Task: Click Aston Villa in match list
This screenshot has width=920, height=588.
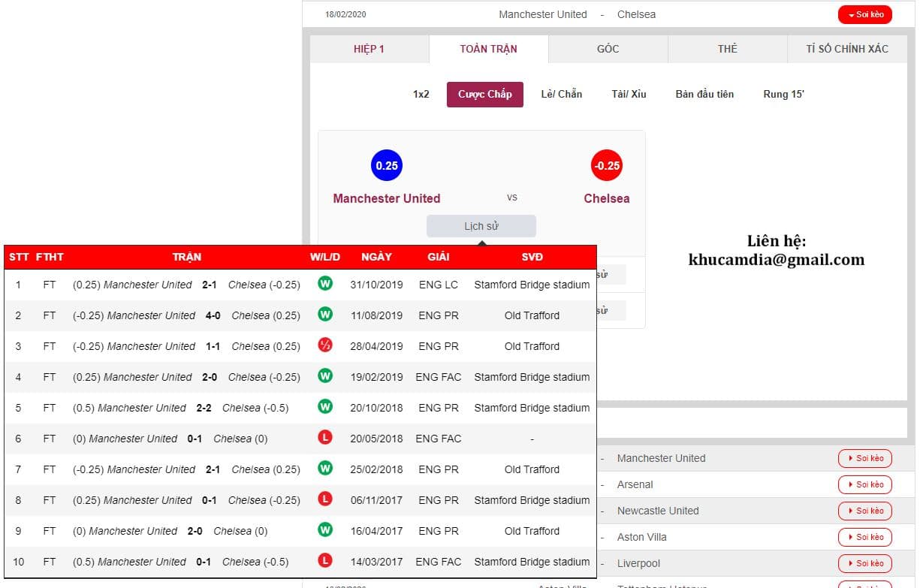Action: click(x=642, y=537)
